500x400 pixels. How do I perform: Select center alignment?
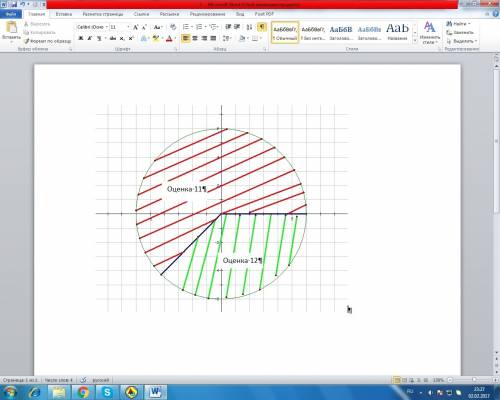click(195, 38)
